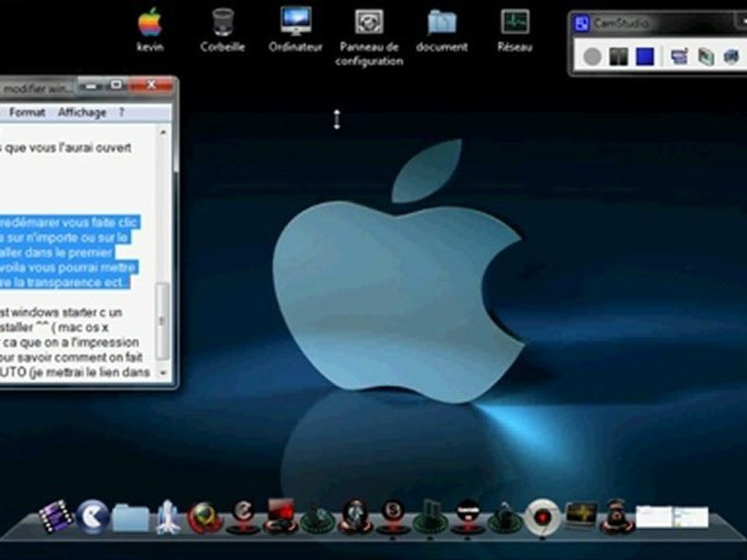Click the Notepad scroll-down arrow
Image resolution: width=747 pixels, height=560 pixels.
pos(163,373)
